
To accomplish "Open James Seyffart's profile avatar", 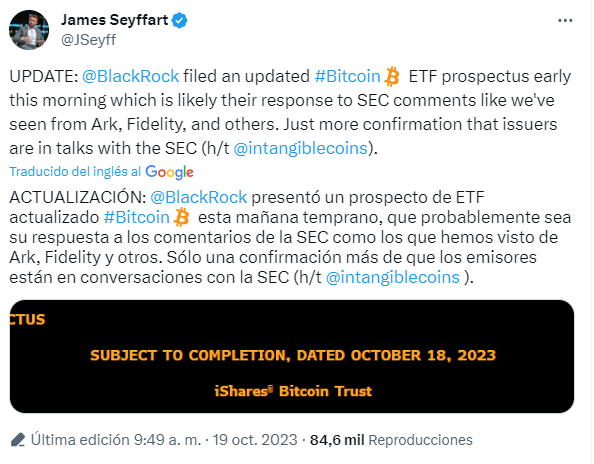I will pyautogui.click(x=29, y=30).
